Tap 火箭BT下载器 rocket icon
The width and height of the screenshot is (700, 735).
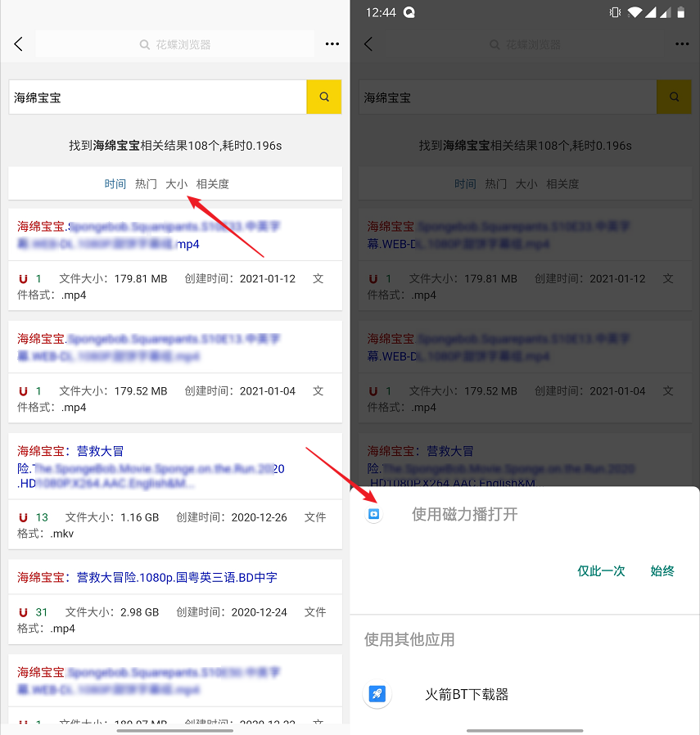(x=377, y=694)
